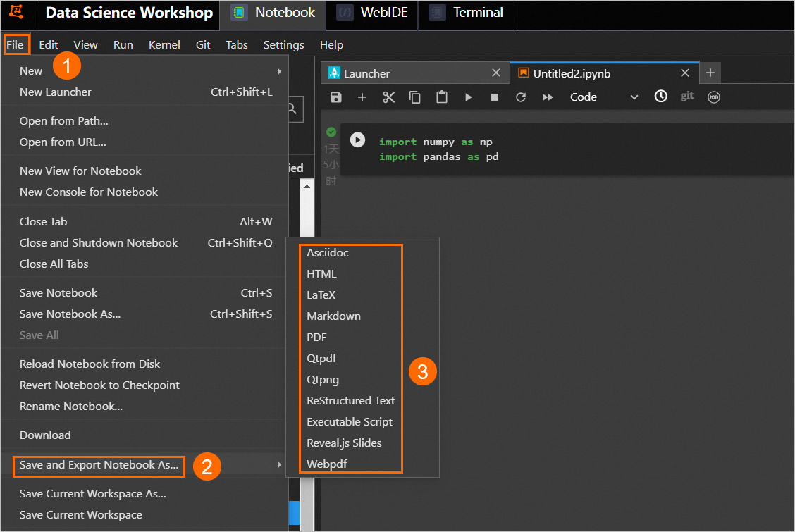The width and height of the screenshot is (795, 532).
Task: Choose Save Current Workspace
Action: click(x=144, y=515)
